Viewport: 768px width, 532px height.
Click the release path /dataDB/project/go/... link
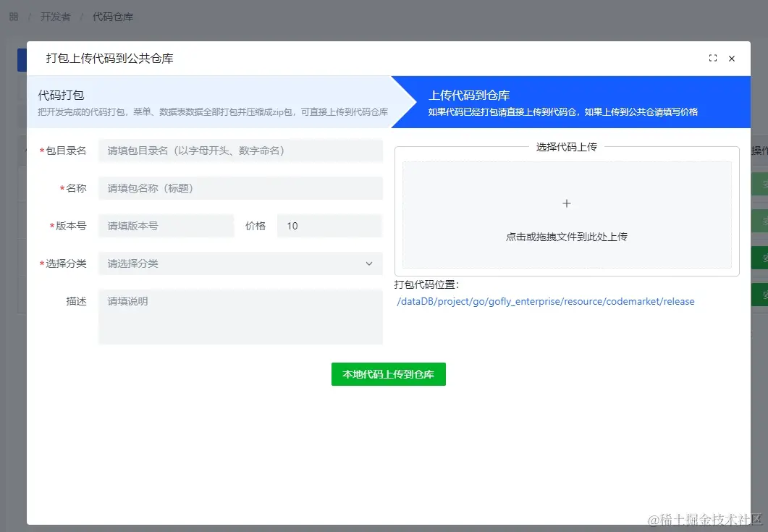(546, 301)
